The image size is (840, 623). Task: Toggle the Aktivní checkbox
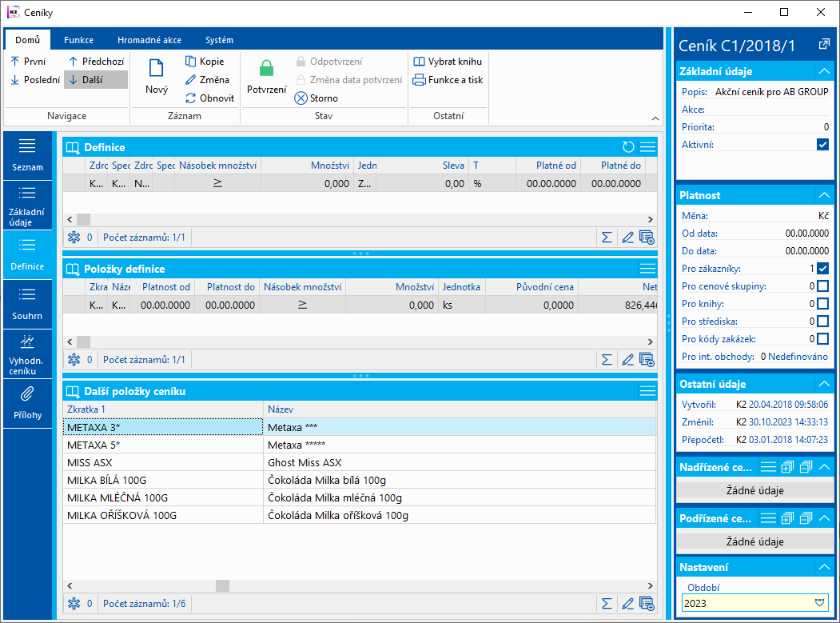pyautogui.click(x=823, y=145)
